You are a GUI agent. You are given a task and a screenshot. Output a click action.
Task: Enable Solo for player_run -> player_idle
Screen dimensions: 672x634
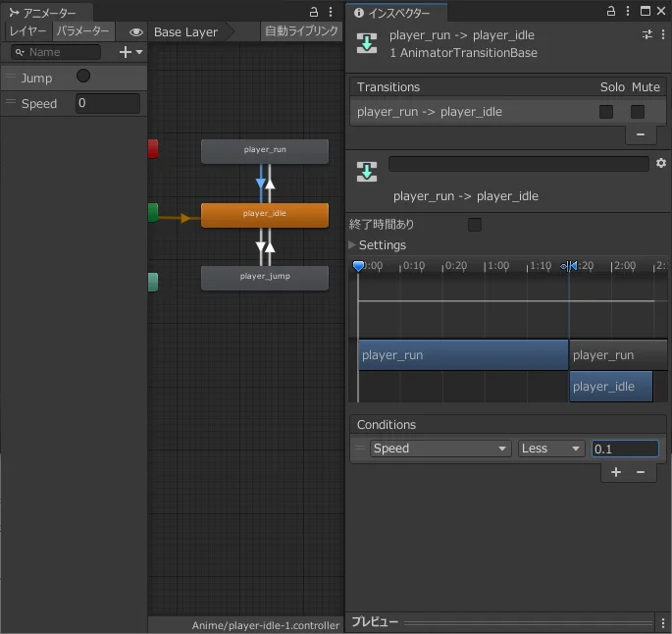606,112
